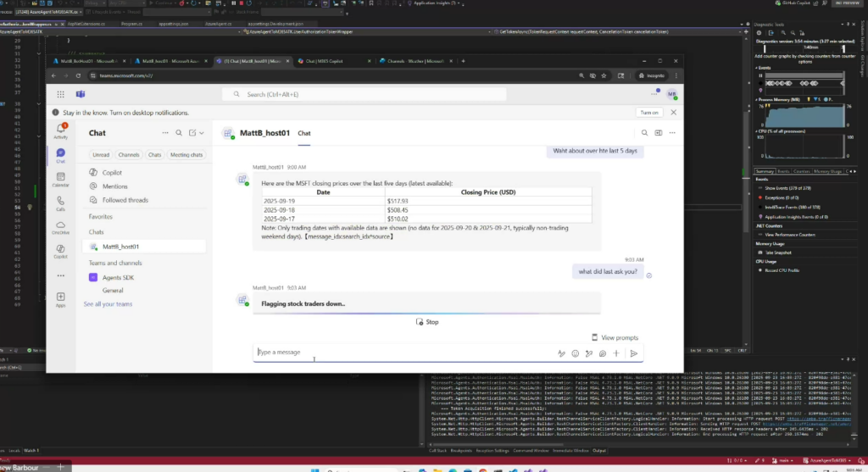
Task: Reload the browser page
Action: (78, 75)
